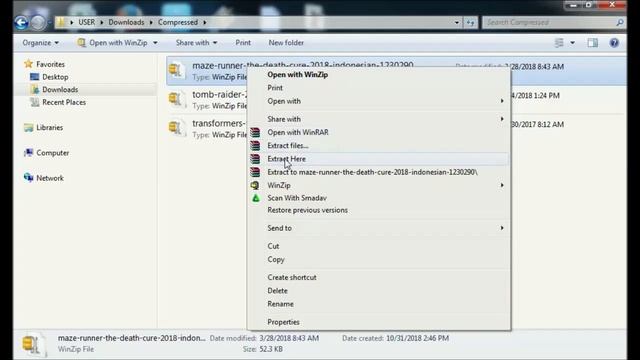Choose Copy from context menu

(379, 259)
